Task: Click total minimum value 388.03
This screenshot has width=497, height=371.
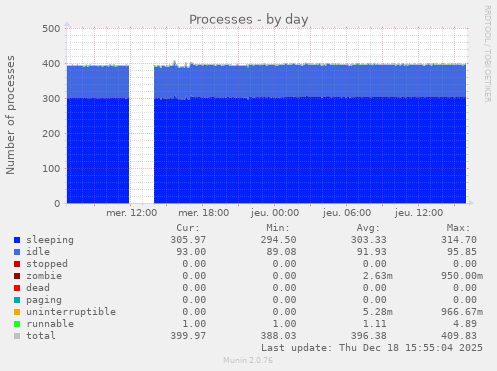Action: (x=278, y=336)
